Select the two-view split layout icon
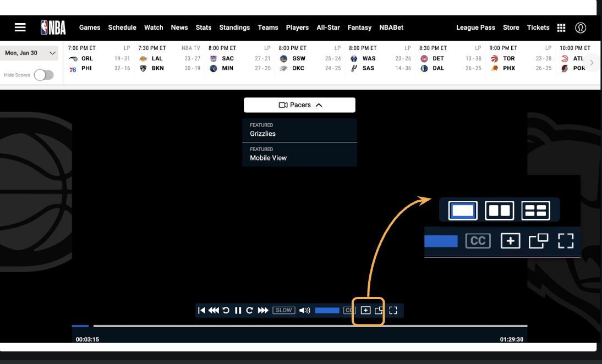The image size is (602, 364). point(500,211)
